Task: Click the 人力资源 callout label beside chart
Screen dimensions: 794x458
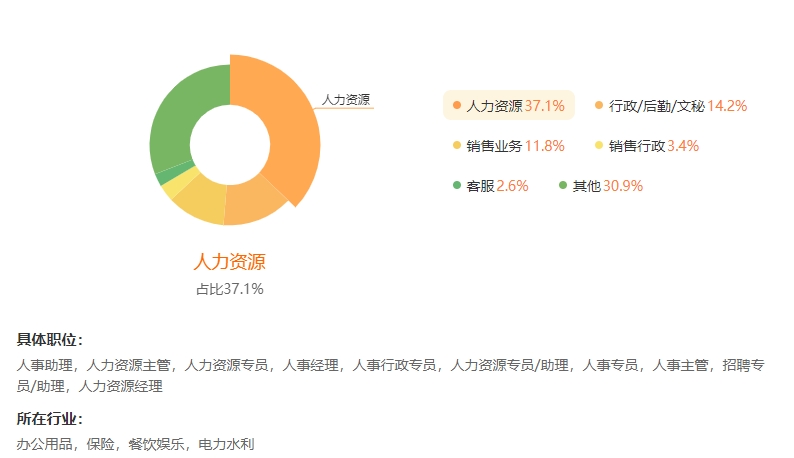Action: pos(346,99)
